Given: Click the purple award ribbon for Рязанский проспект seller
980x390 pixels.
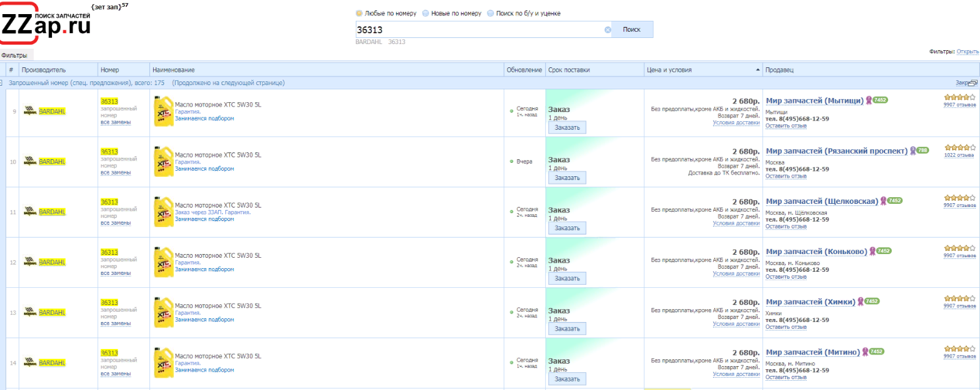Looking at the screenshot, I should (913, 151).
